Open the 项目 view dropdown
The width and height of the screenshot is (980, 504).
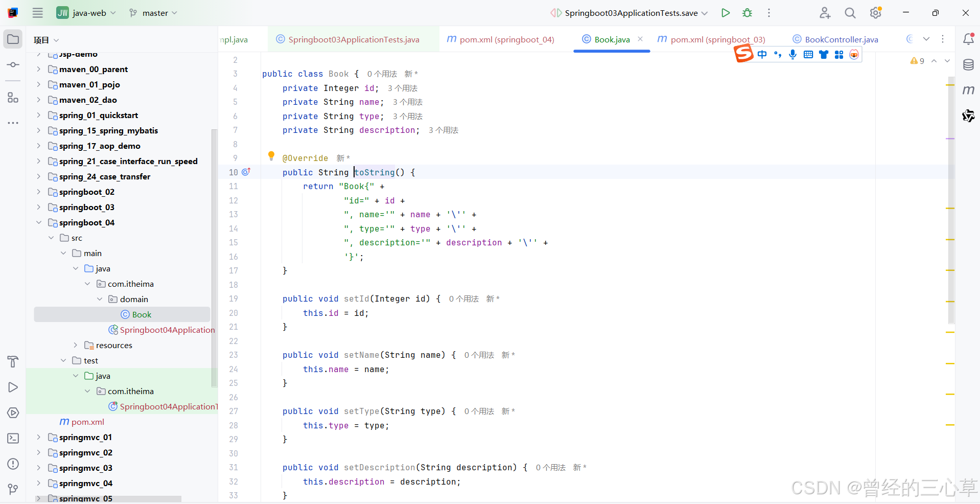click(46, 40)
